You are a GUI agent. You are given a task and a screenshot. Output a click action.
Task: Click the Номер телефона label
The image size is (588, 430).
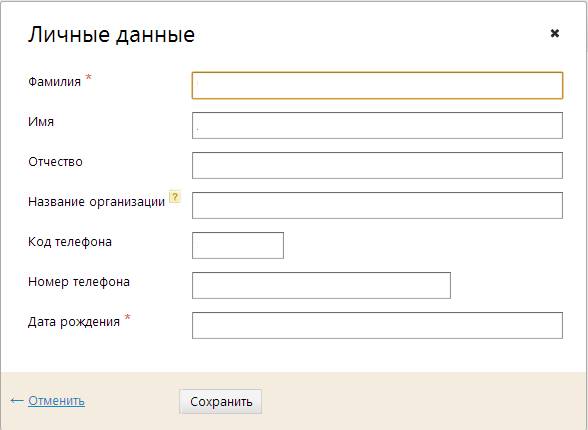tap(79, 282)
